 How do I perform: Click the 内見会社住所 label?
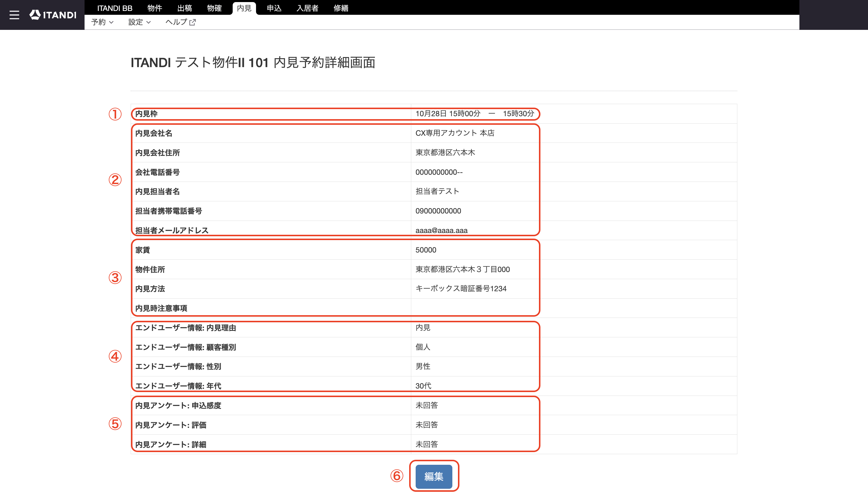click(x=158, y=153)
